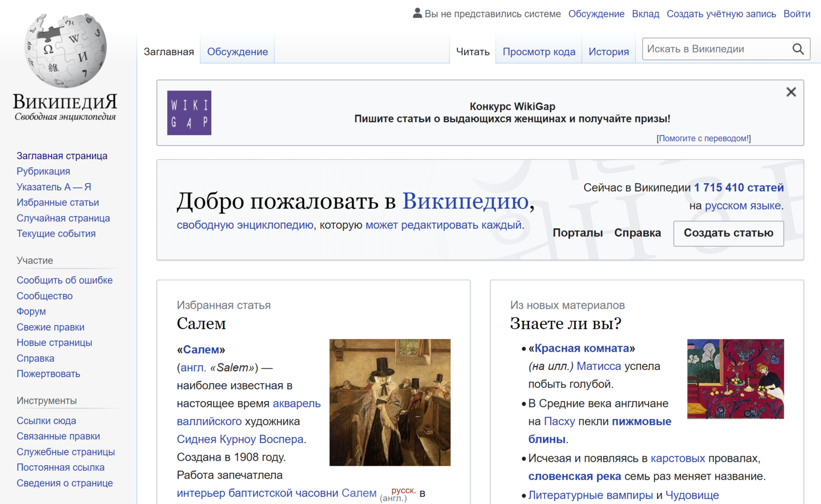821x504 pixels.
Task: Open Указатель А — Я sidebar link
Action: point(54,187)
